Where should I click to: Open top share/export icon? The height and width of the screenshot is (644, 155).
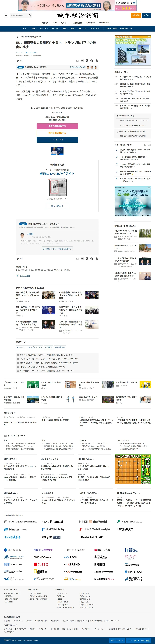coord(97,61)
